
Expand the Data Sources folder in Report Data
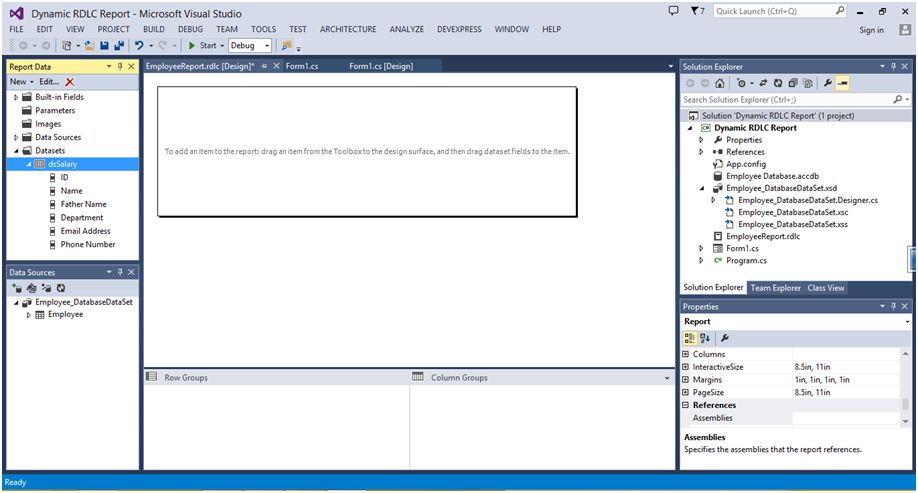(16, 138)
